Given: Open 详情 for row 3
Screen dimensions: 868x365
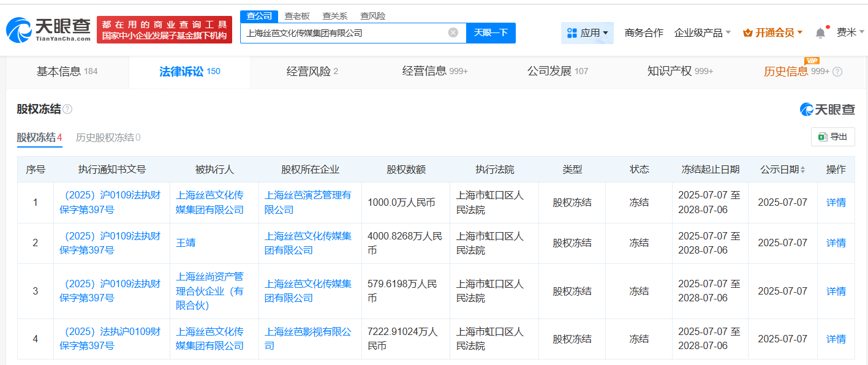Looking at the screenshot, I should [x=836, y=291].
